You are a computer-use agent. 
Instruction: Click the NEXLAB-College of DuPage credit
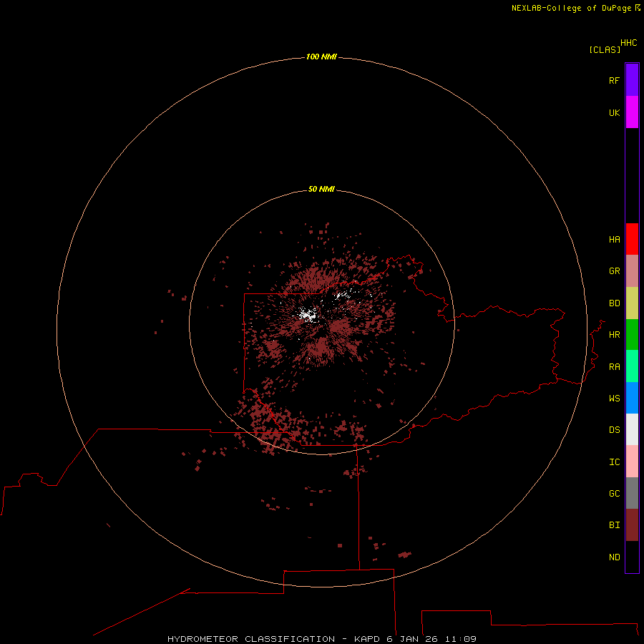[x=571, y=8]
